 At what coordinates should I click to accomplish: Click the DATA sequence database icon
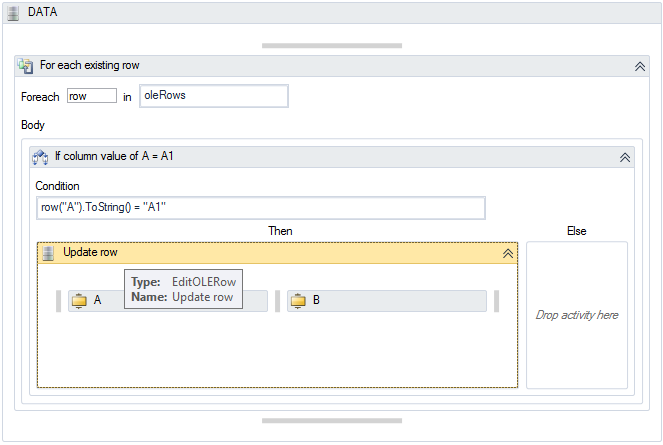click(13, 11)
